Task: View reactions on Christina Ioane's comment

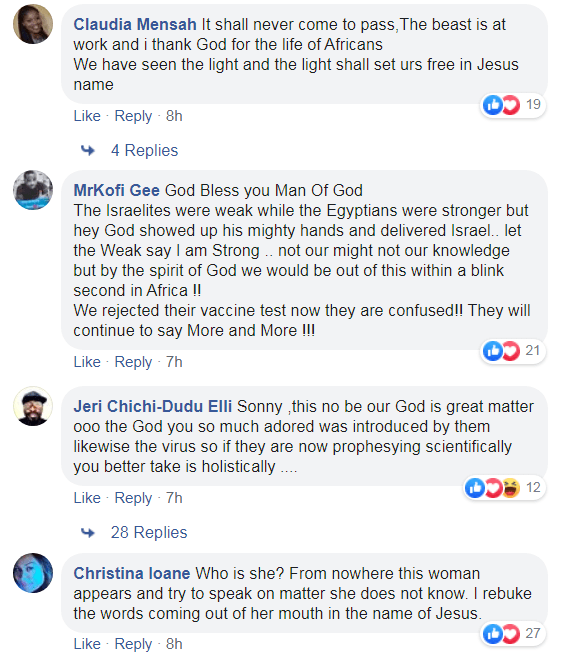Action: click(x=513, y=634)
